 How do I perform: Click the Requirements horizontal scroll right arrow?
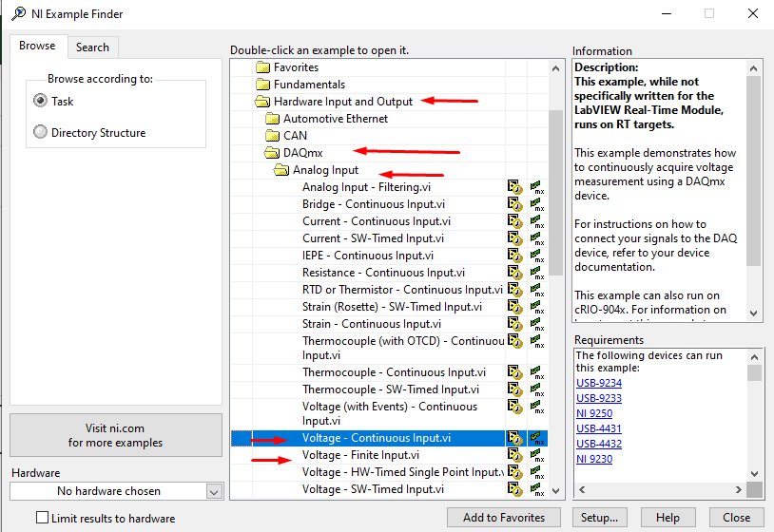tap(739, 489)
